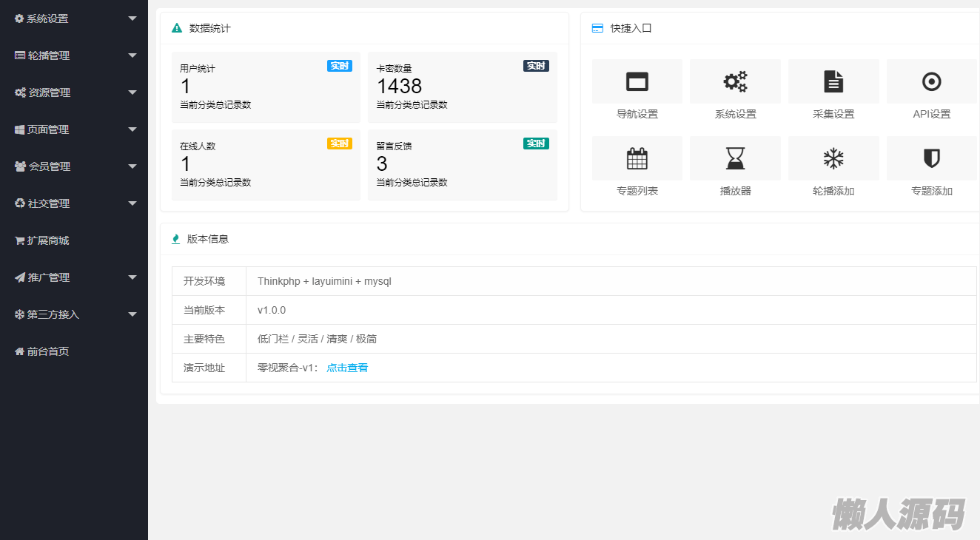The image size is (980, 540).
Task: Open the 卡密数量 card showing 1438
Action: pos(462,87)
